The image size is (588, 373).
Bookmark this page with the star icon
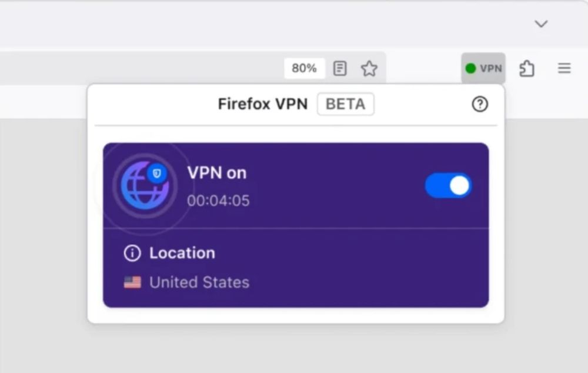tap(369, 68)
